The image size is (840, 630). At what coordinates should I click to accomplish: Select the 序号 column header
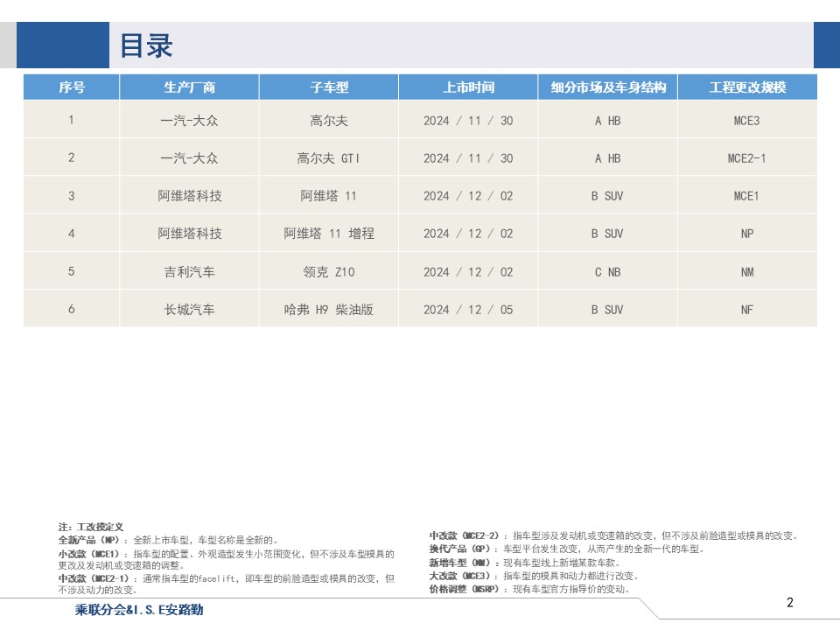pos(71,87)
